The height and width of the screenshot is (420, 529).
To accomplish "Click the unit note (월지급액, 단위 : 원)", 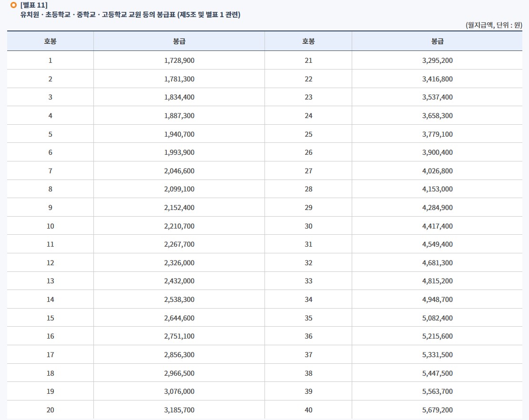I will pos(494,25).
